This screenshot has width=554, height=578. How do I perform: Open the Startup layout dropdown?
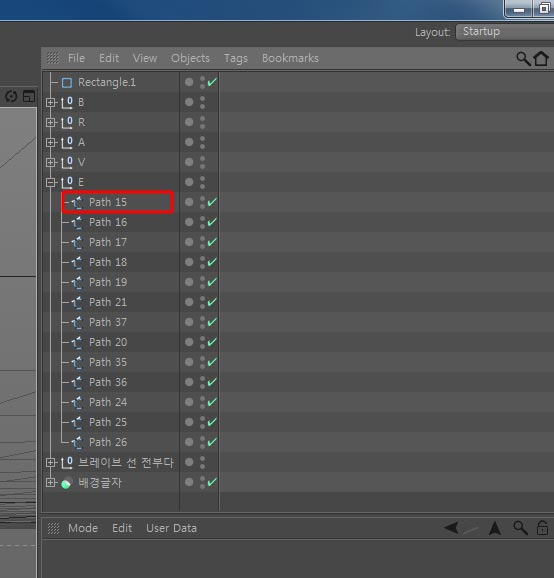[505, 32]
